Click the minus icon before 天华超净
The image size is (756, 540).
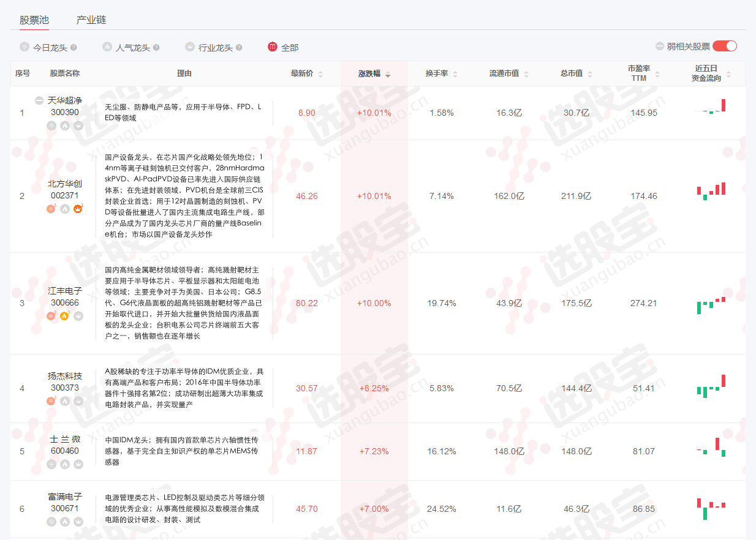(x=39, y=100)
